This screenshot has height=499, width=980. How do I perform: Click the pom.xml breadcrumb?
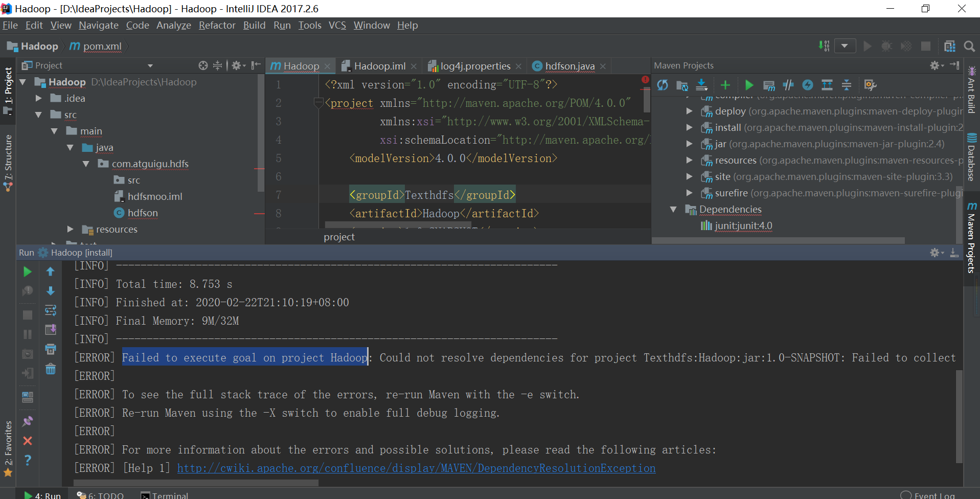coord(102,46)
